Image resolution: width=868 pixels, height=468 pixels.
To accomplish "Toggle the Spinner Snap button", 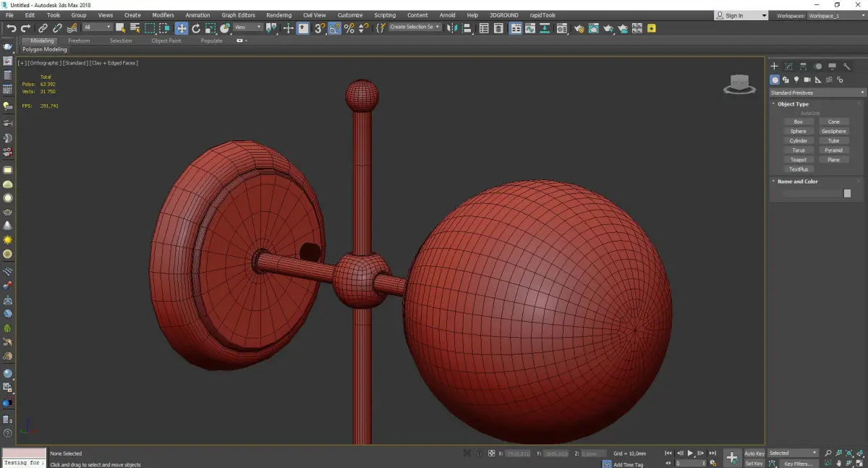I will [363, 27].
